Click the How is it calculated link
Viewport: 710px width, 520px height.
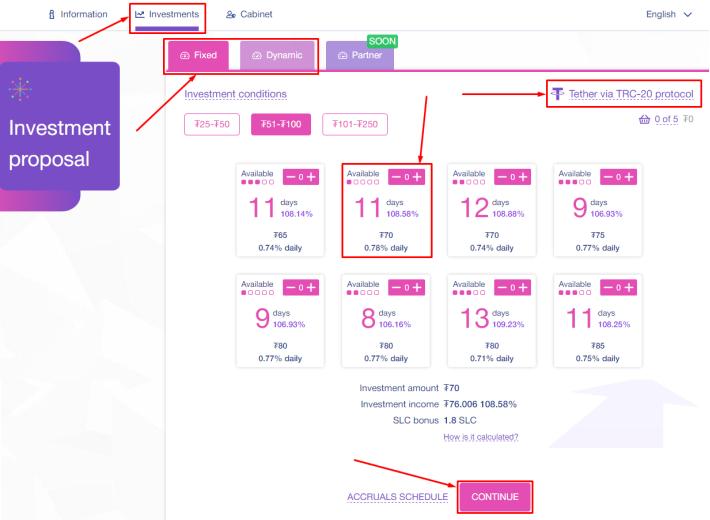tap(480, 437)
